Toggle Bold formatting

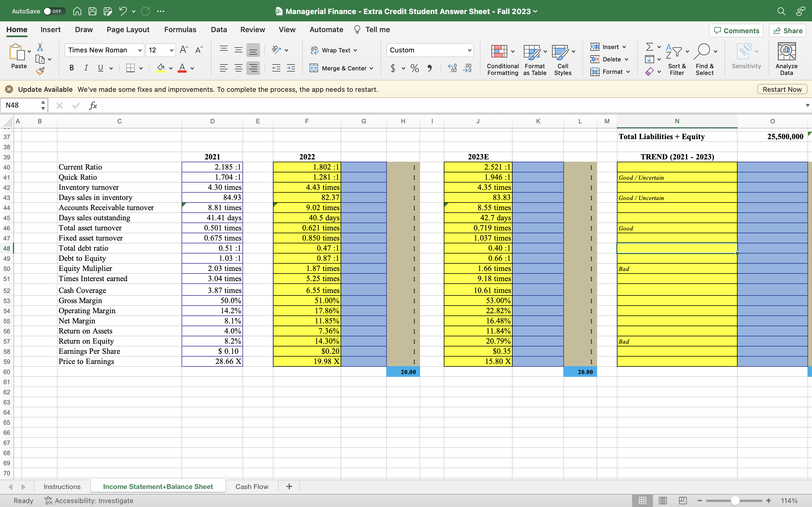[71, 68]
